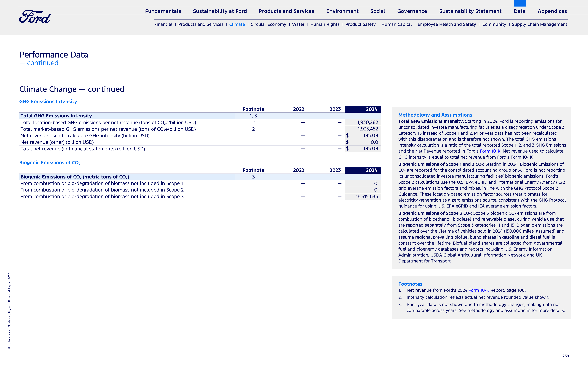
Task: Go to Products and Services data subsection
Action: pos(201,24)
